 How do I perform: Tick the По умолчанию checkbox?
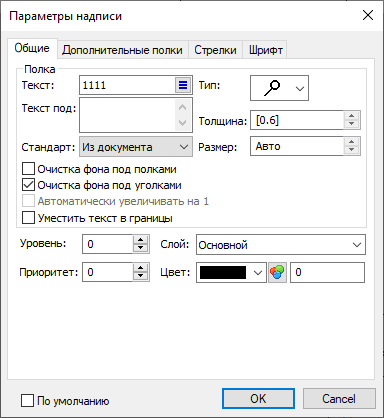pos(27,400)
